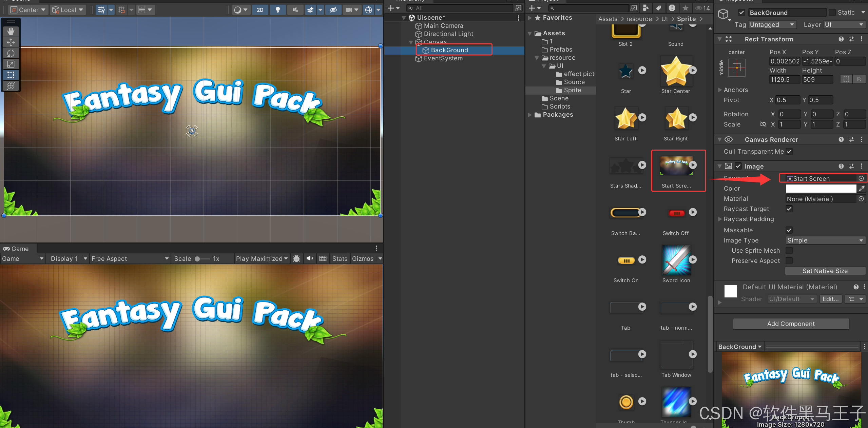Open the Image Type dropdown
The width and height of the screenshot is (868, 428).
pyautogui.click(x=825, y=240)
